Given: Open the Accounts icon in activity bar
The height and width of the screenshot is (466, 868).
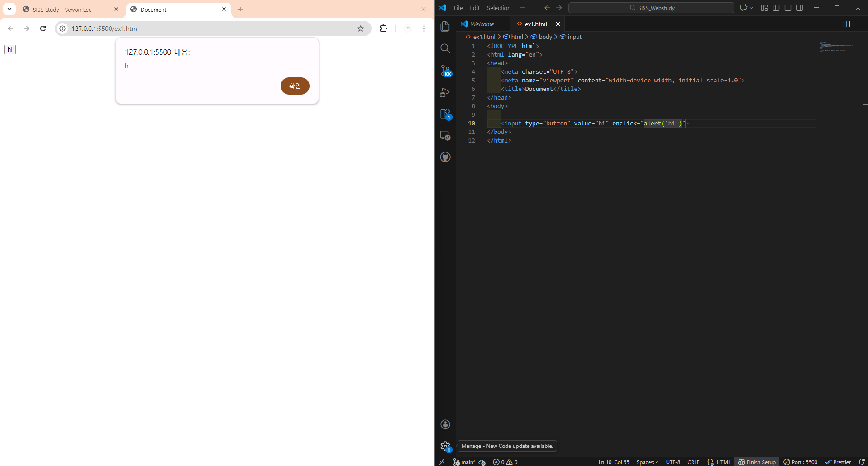Looking at the screenshot, I should [x=445, y=424].
